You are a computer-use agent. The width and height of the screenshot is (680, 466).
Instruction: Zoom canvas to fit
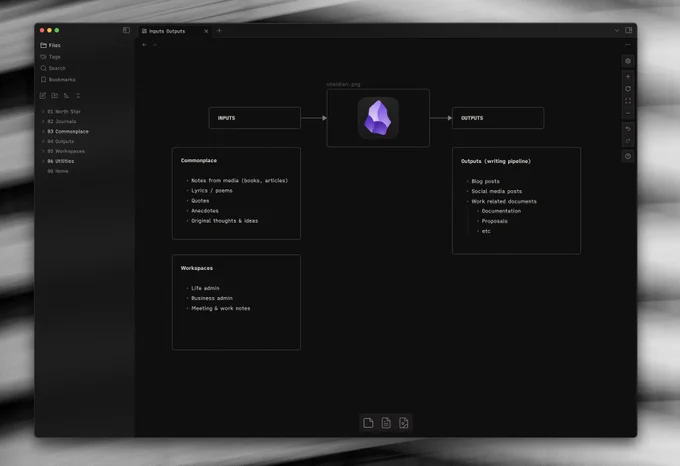pyautogui.click(x=628, y=101)
